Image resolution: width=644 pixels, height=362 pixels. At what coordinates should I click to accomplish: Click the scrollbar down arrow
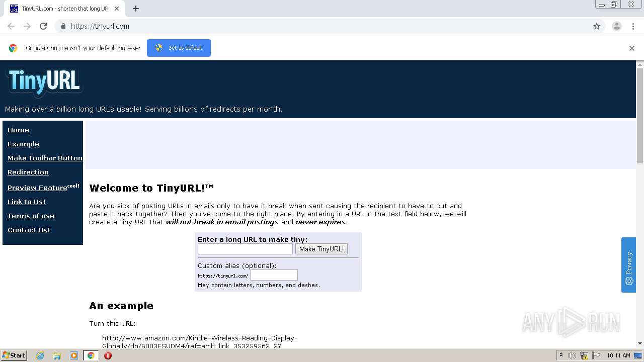[640, 343]
